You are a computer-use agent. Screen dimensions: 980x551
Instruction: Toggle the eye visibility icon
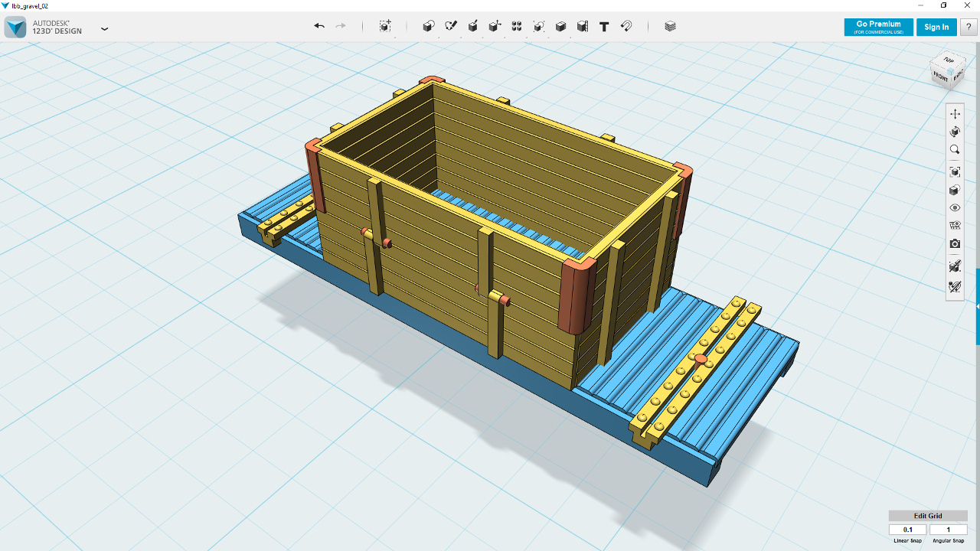(955, 207)
